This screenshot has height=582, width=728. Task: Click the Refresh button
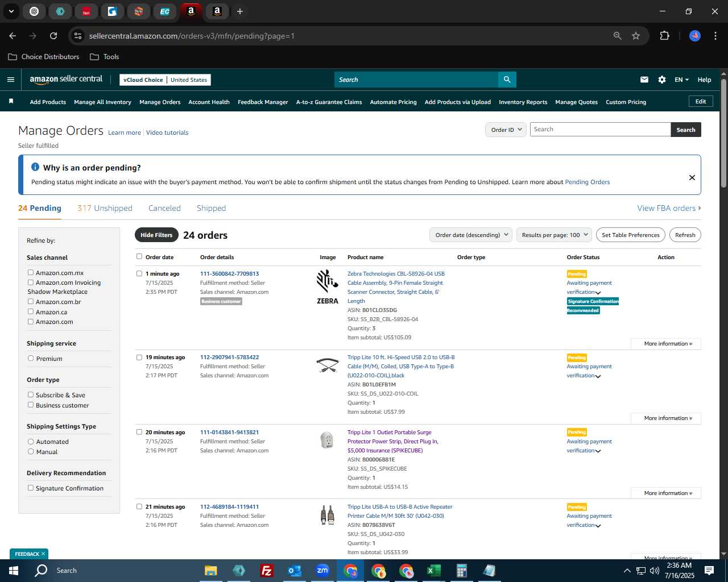tap(685, 235)
